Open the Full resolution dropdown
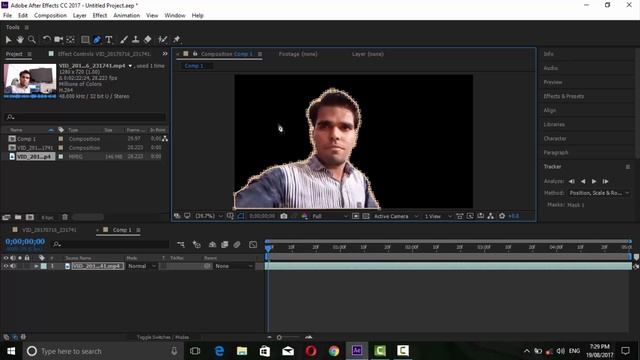 330,216
